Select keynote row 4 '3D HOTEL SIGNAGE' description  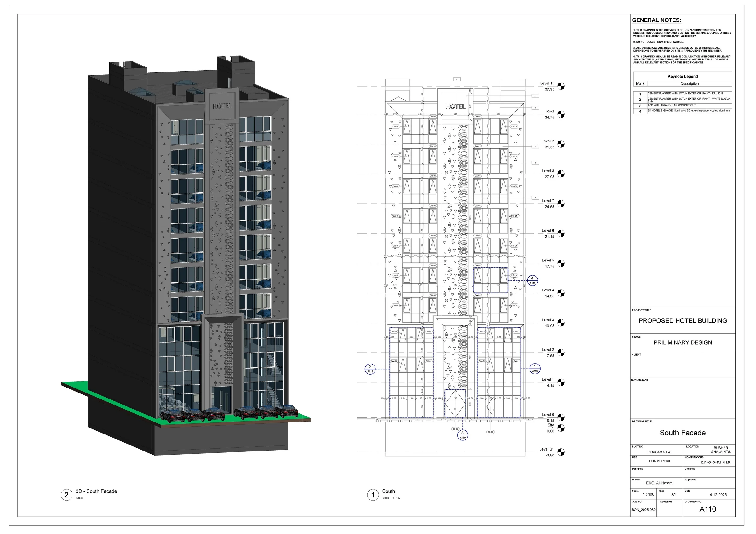pos(689,111)
